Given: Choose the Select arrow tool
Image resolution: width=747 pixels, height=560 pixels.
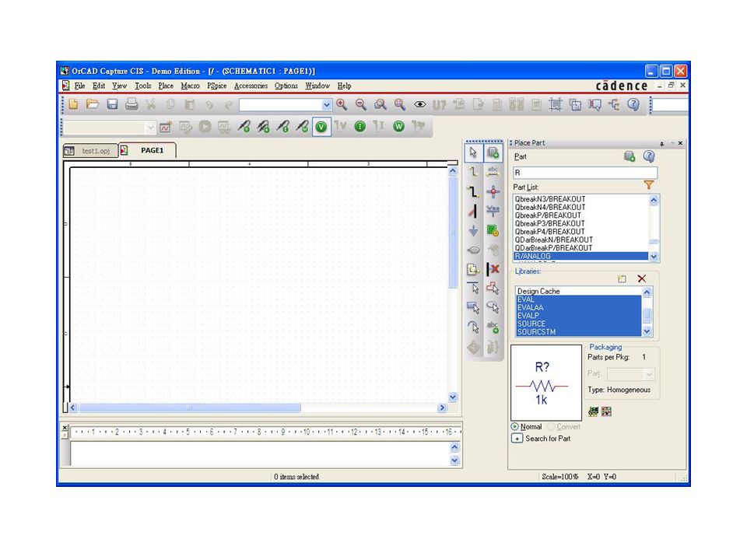Looking at the screenshot, I should coord(473,152).
